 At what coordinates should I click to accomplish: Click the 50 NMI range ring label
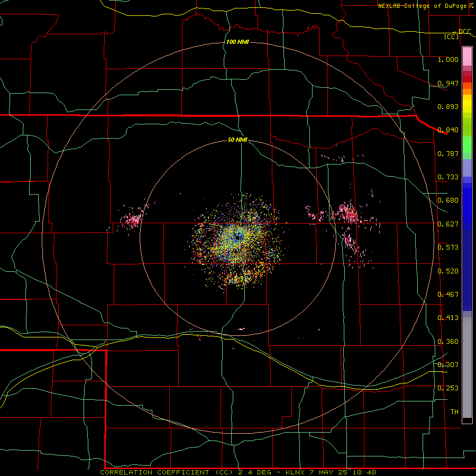coord(237,140)
